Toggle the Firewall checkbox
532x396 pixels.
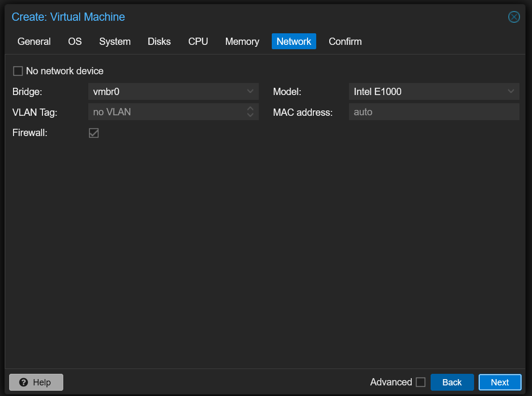tap(94, 133)
